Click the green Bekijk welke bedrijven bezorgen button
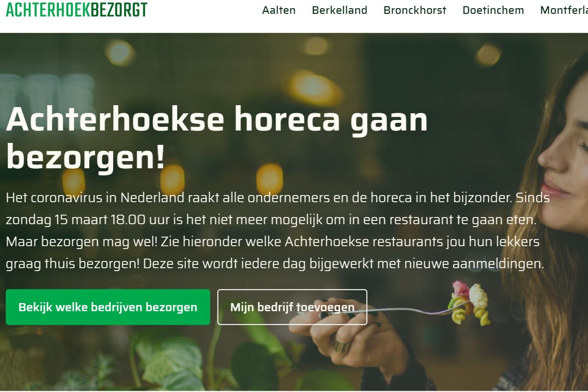Screen dimensions: 588x392 pos(108,307)
